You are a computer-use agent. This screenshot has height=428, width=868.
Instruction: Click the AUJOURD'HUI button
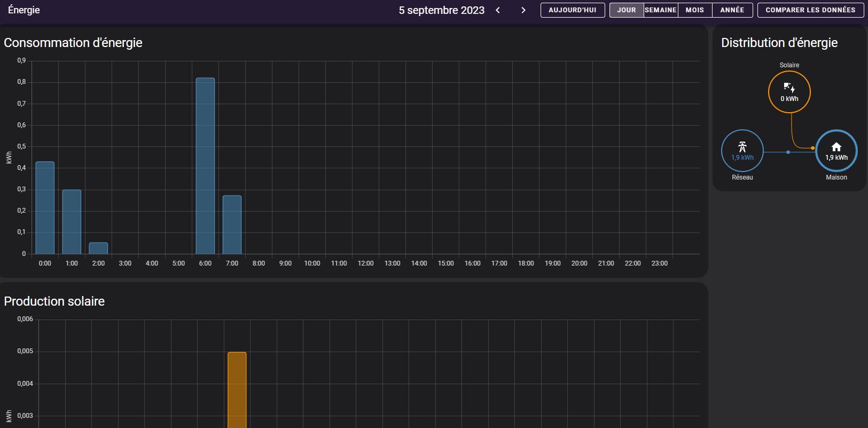pyautogui.click(x=572, y=10)
